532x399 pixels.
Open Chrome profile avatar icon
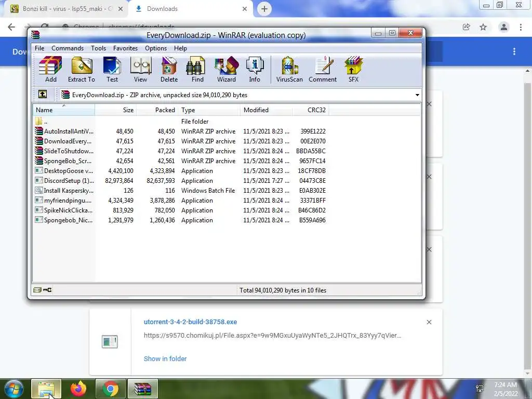(504, 27)
